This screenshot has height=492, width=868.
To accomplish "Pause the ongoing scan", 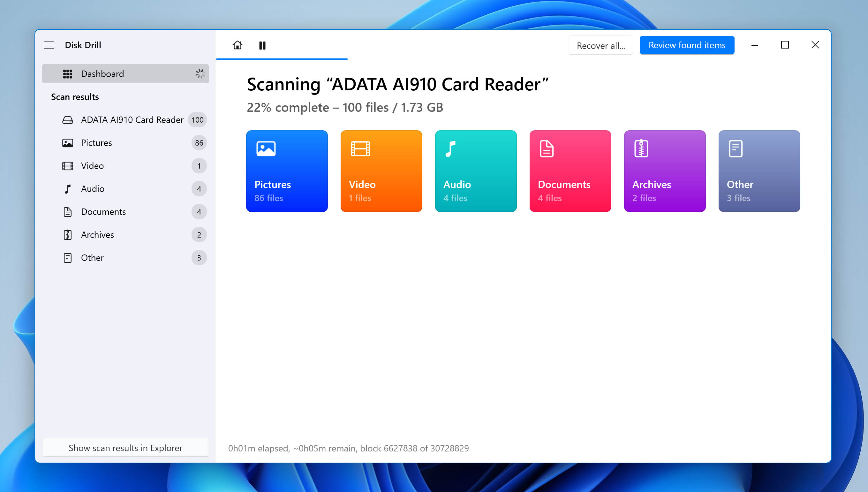I will (x=262, y=45).
